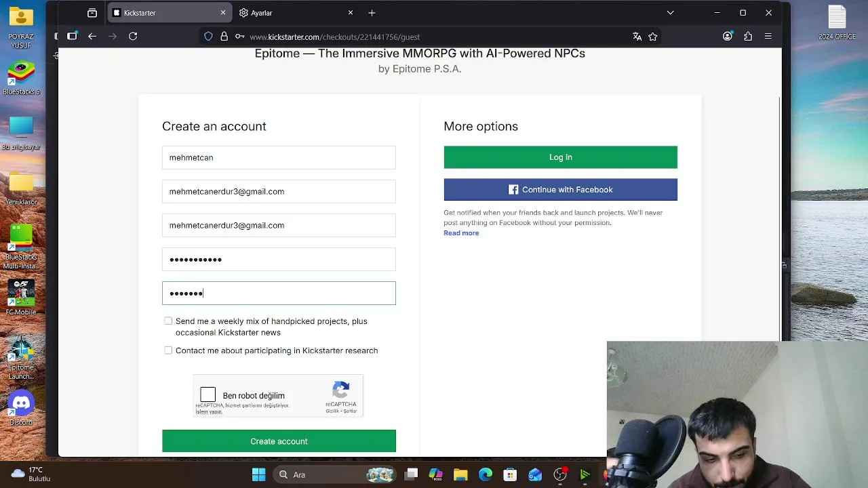Tick the 'Ben robot değilim' reCAPTCHA box
Viewport: 868px width, 488px height.
208,394
